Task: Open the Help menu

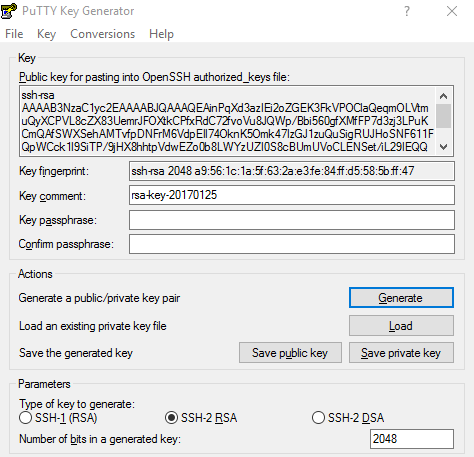Action: 161,34
